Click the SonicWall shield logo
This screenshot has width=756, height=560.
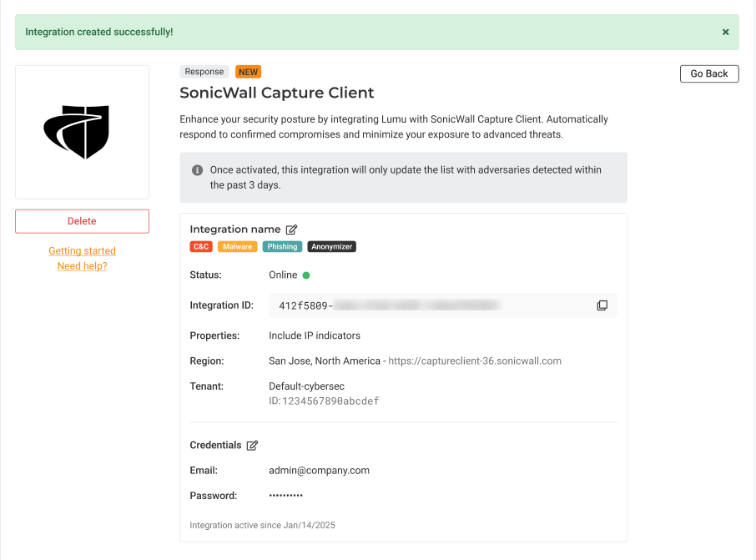point(77,132)
